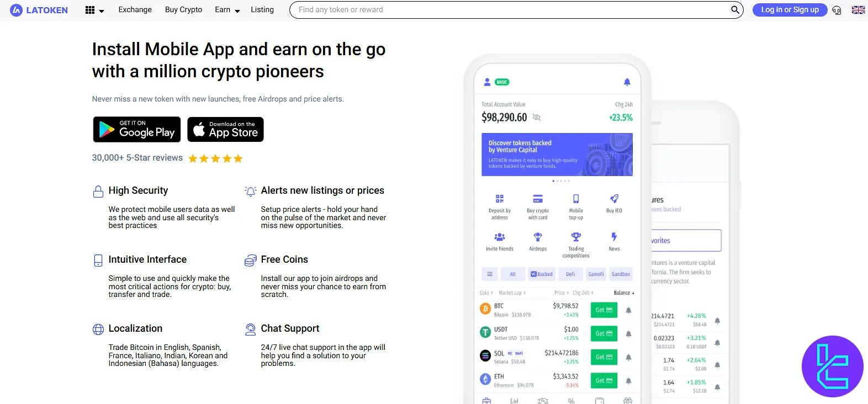Toggle the BTC price alert bell

(x=628, y=310)
